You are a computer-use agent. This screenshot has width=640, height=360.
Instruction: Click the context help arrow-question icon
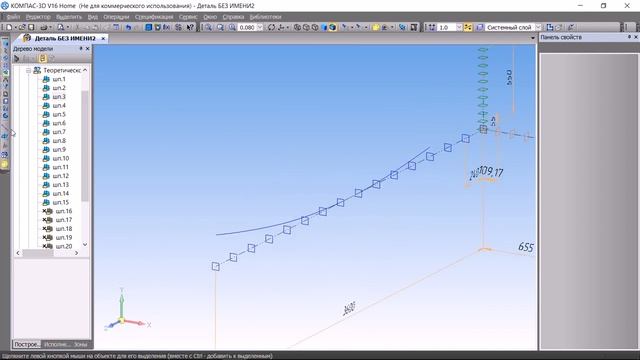(190, 27)
